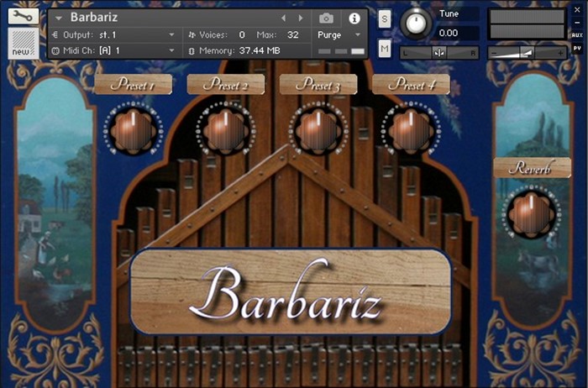Mute the instrument with the M button
The image size is (588, 388).
click(384, 49)
